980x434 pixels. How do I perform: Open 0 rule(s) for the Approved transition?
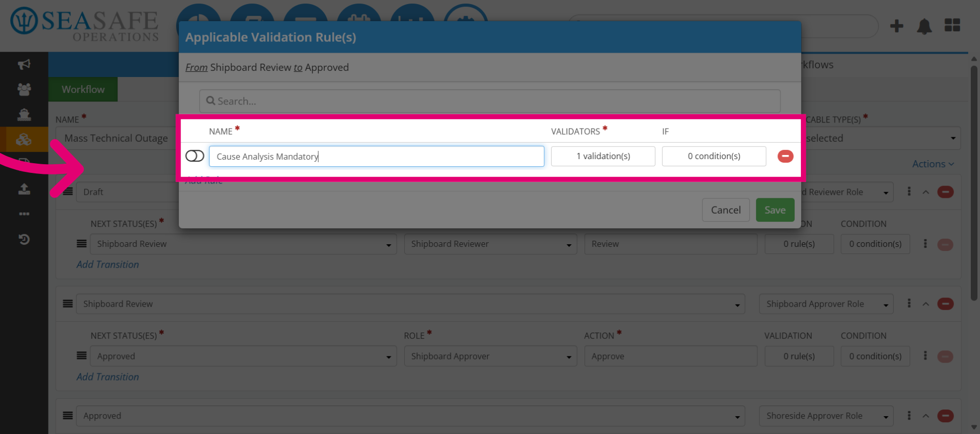click(x=799, y=356)
